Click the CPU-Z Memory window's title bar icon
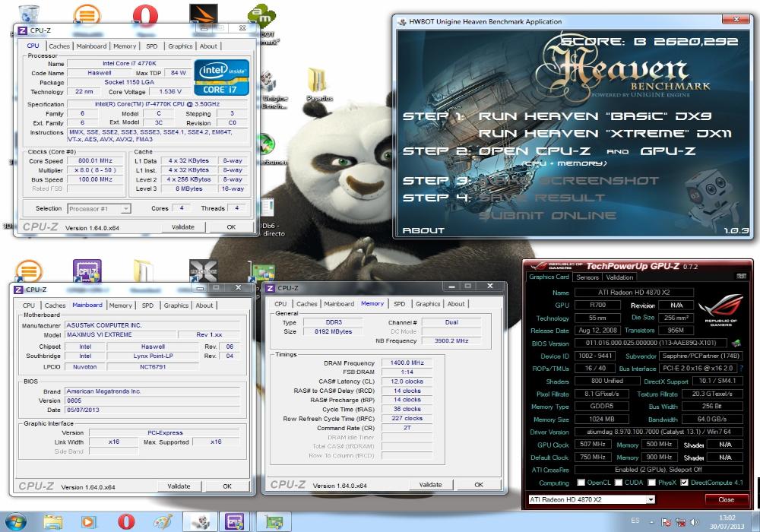 coord(271,288)
